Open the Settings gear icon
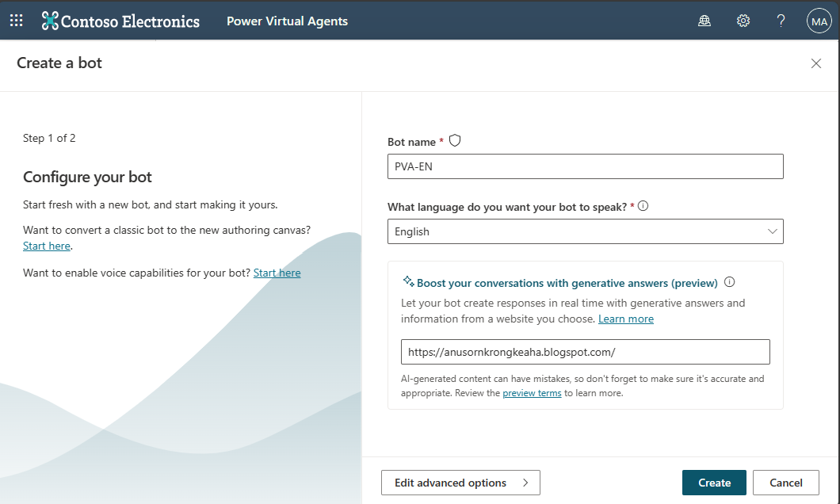The image size is (840, 504). coord(743,21)
